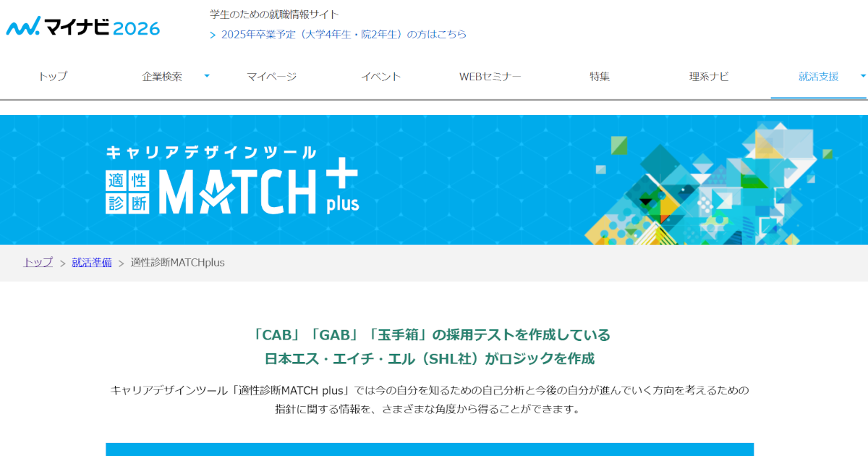Click the arrow icon before 2025年卒業予定 link
Screen dimensions: 868x456
pyautogui.click(x=213, y=35)
